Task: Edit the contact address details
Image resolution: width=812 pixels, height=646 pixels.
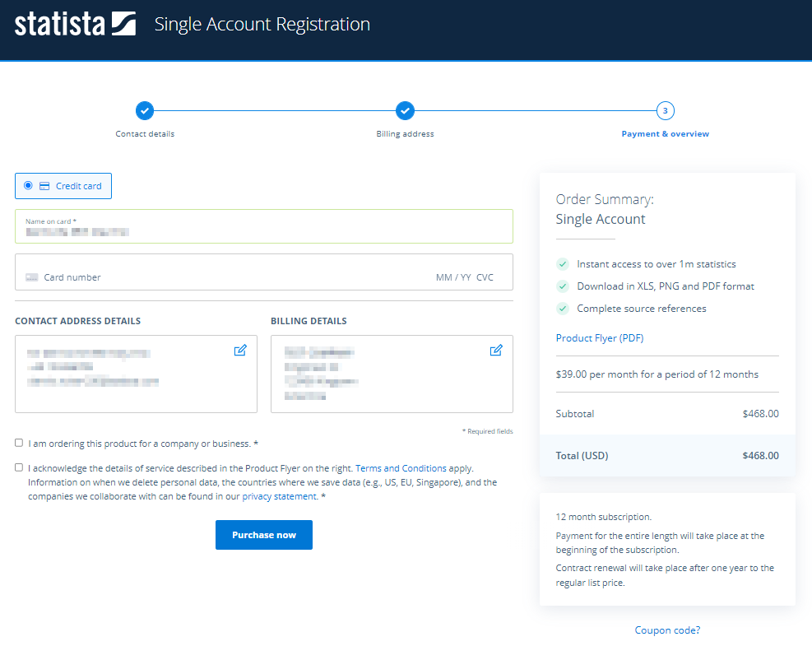Action: tap(240, 351)
